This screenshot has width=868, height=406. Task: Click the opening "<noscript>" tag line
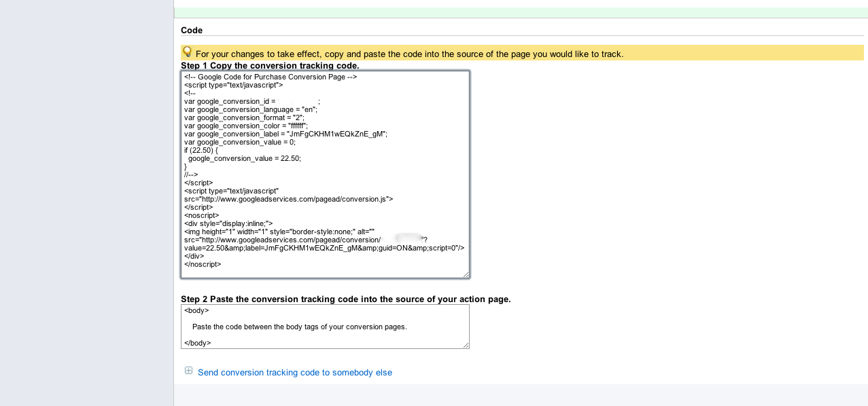point(201,215)
